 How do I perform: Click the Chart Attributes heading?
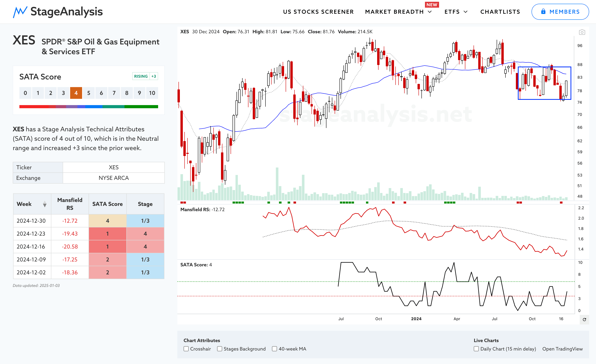202,340
